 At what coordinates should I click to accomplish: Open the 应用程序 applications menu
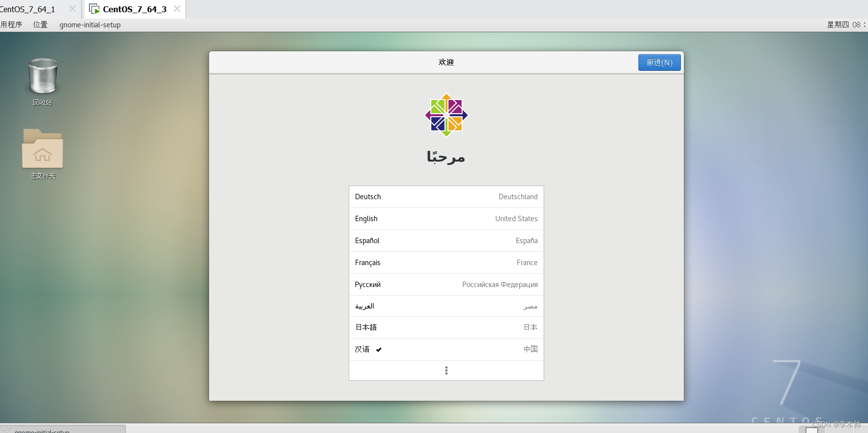pyautogui.click(x=11, y=24)
